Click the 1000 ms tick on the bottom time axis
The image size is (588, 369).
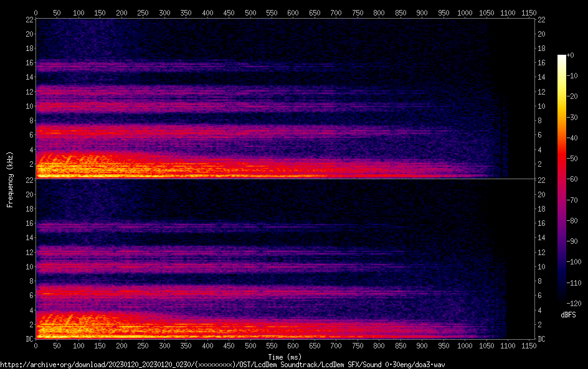click(465, 345)
